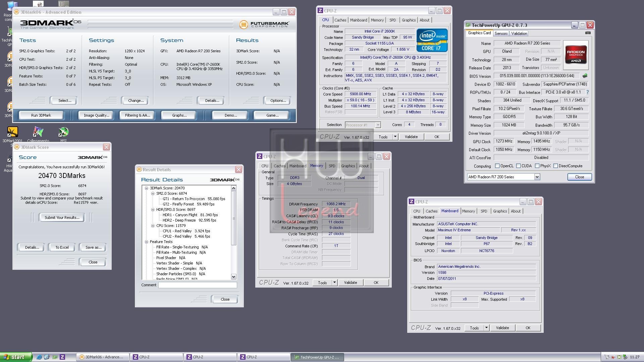Collapse the SM2.0 Score tree node

pos(153,193)
